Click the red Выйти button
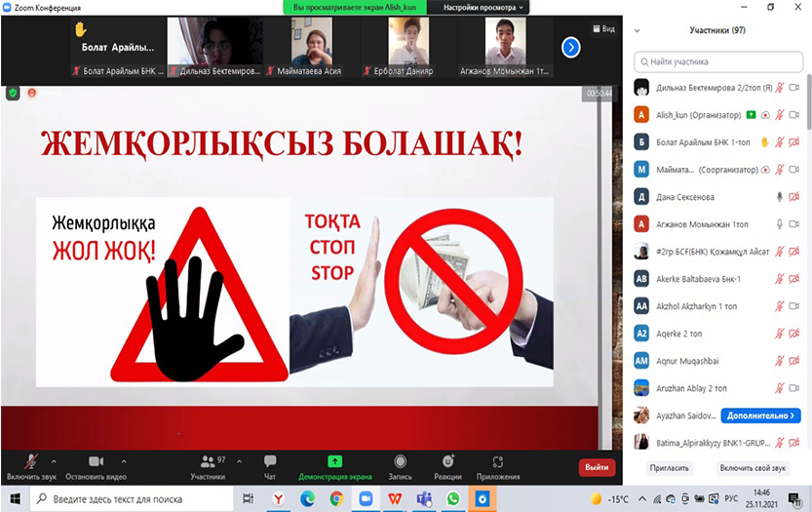 (x=597, y=467)
